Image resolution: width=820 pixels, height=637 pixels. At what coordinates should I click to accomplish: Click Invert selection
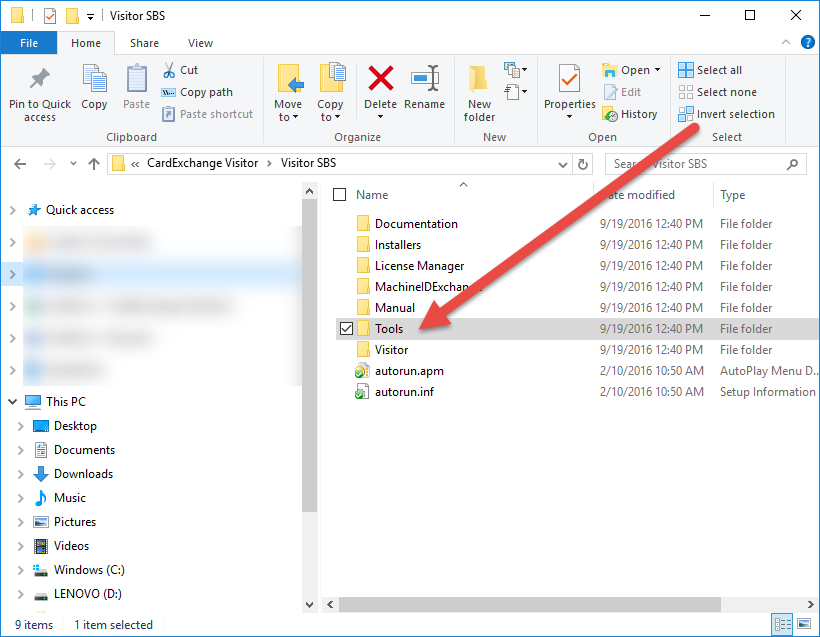click(x=726, y=114)
